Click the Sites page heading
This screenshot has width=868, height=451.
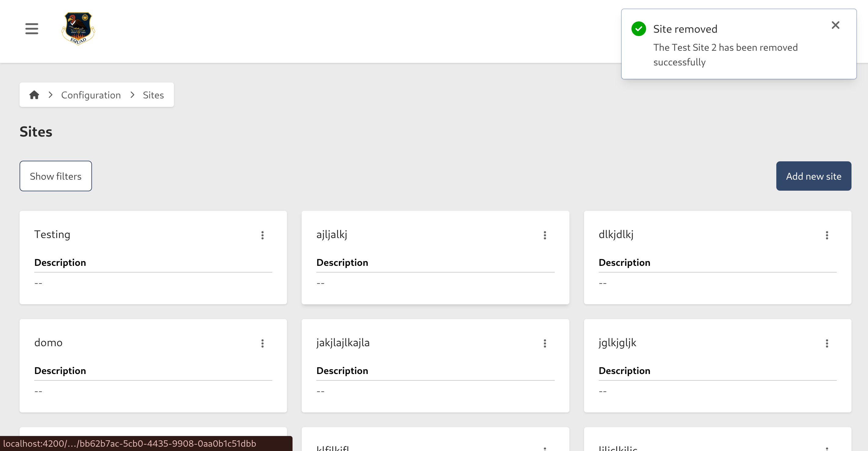coord(36,132)
